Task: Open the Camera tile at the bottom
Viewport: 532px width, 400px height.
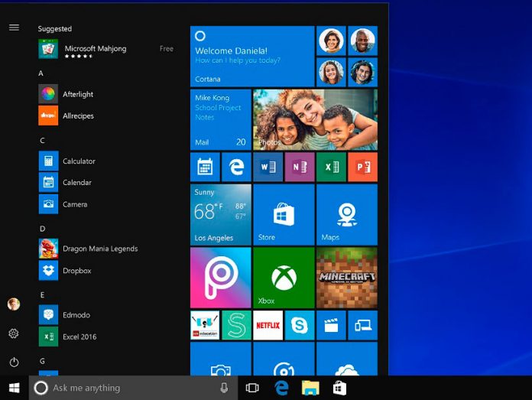Action: click(x=221, y=359)
